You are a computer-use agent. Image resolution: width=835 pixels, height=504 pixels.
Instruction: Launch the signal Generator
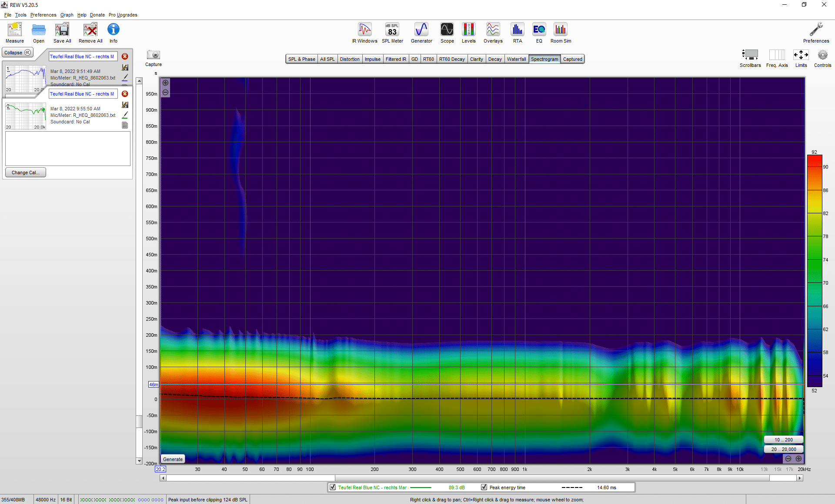point(421,33)
